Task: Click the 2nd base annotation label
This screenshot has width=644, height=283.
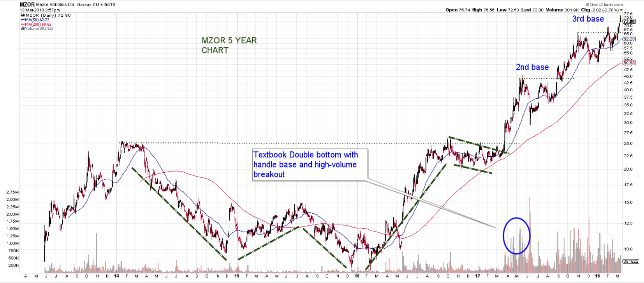Action: (x=532, y=67)
